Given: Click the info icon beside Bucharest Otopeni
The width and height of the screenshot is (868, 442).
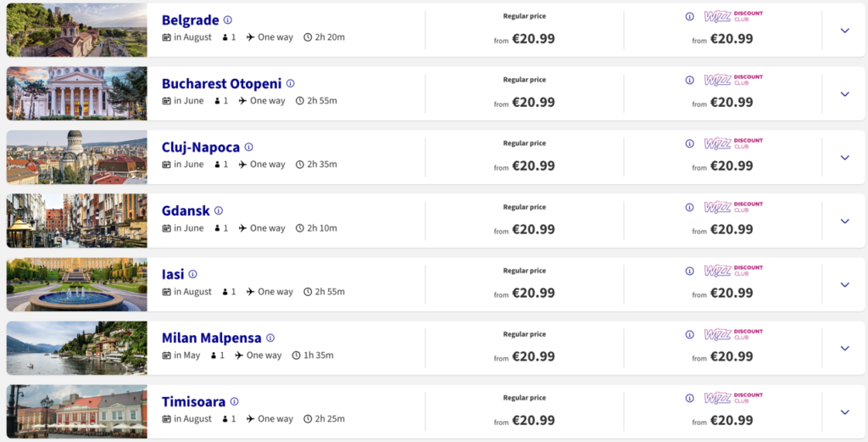Looking at the screenshot, I should tap(291, 84).
